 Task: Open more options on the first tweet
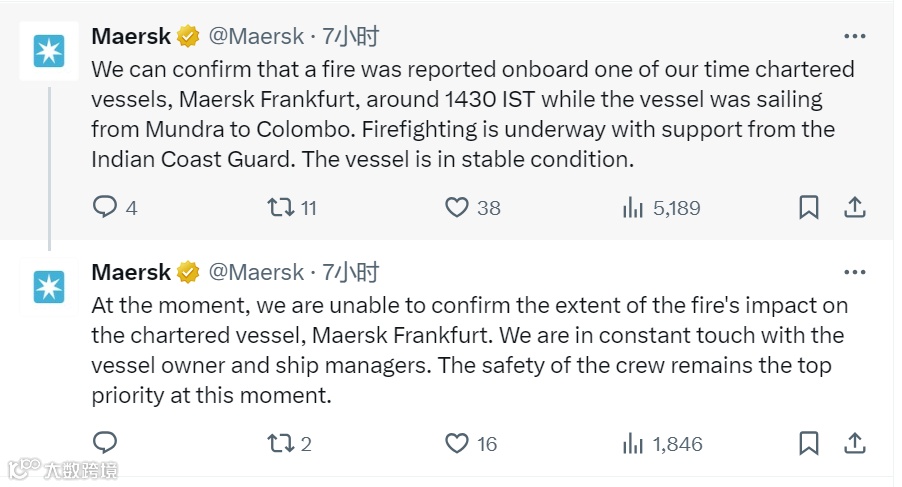click(854, 37)
